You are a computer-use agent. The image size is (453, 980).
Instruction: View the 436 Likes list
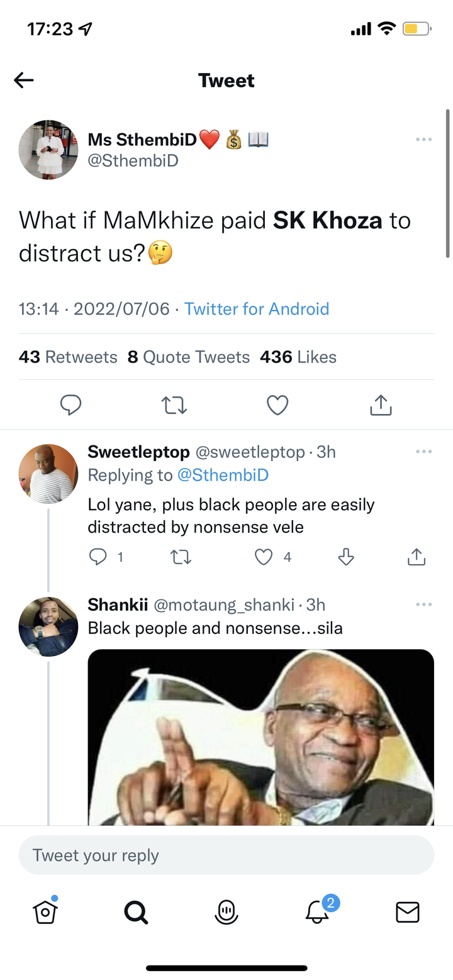pos(298,357)
